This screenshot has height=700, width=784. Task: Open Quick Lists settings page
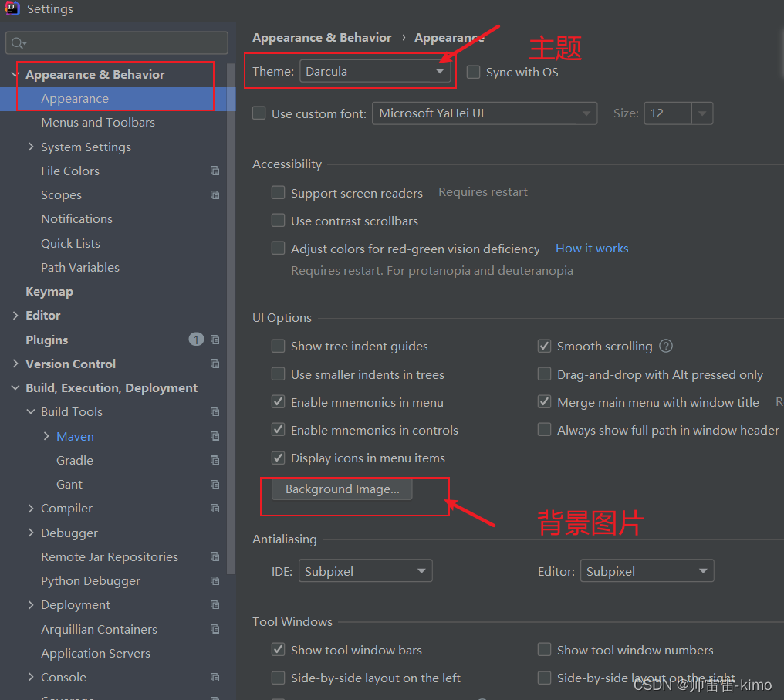70,244
